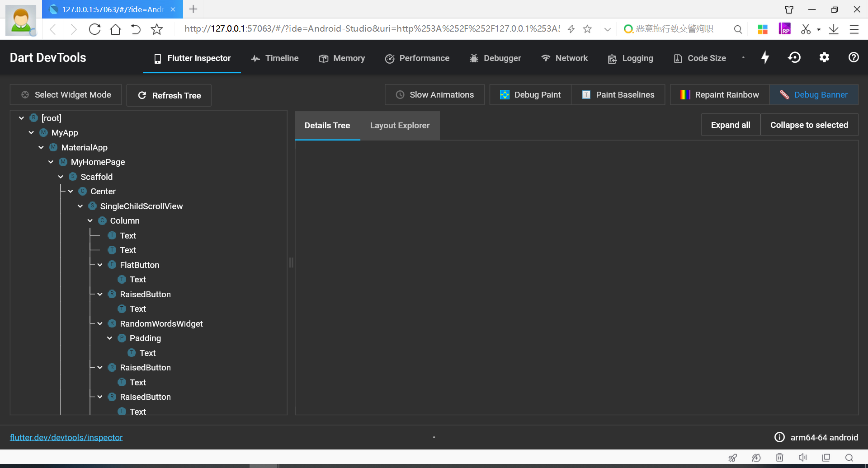868x468 pixels.
Task: Click the lightning bolt icon in the header
Action: (765, 57)
